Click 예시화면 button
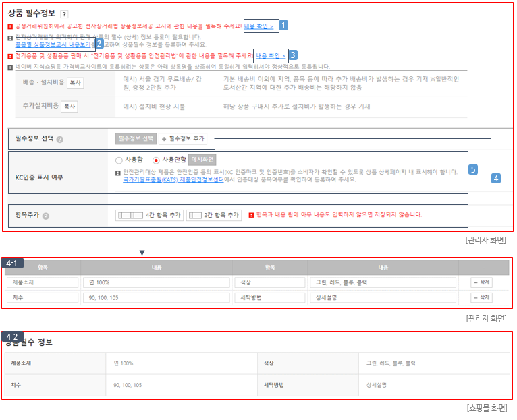517x420 pixels. click(202, 160)
